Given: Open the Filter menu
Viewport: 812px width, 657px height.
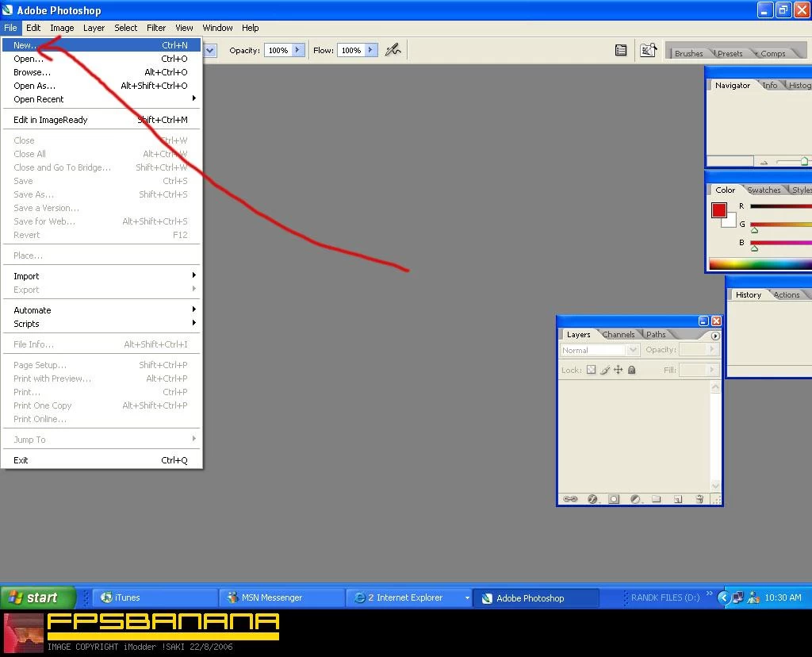Looking at the screenshot, I should [x=156, y=28].
